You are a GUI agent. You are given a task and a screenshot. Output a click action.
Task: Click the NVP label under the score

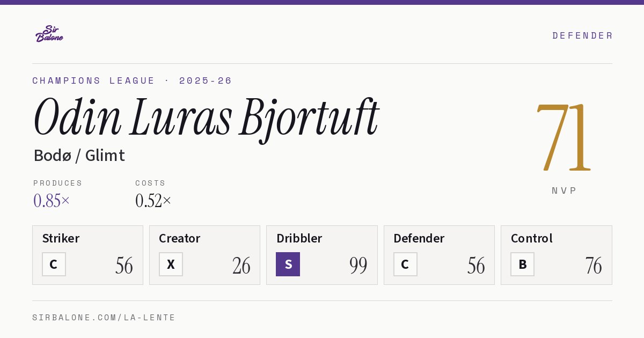pyautogui.click(x=564, y=190)
